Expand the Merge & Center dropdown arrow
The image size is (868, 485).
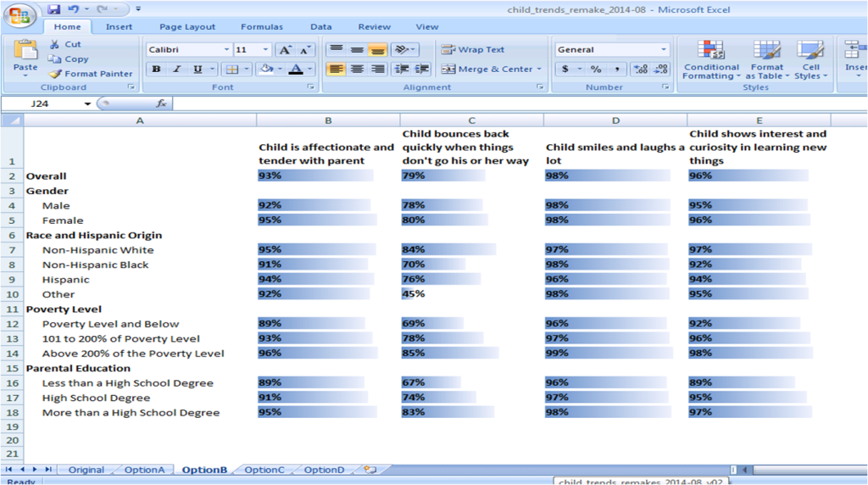pos(539,70)
